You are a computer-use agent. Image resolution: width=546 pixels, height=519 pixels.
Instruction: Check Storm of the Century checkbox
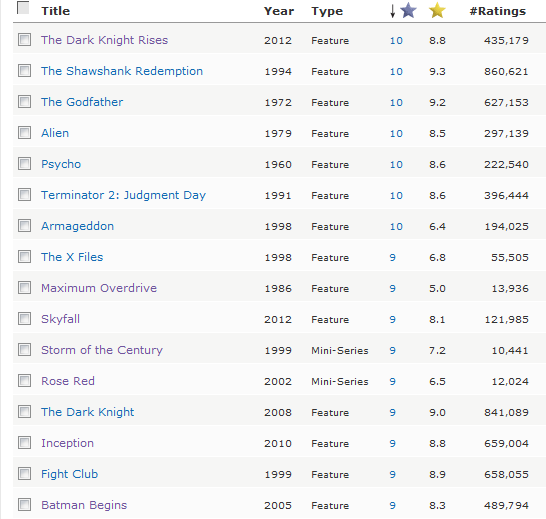point(24,350)
